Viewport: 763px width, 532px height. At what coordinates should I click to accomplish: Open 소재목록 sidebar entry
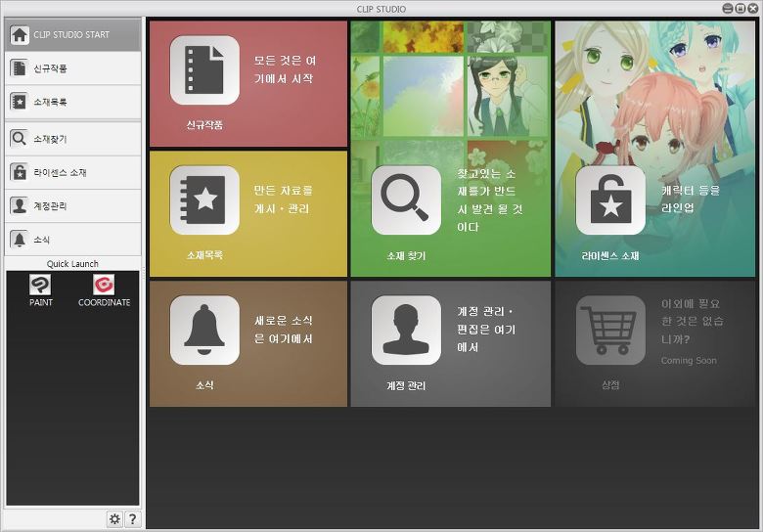click(72, 102)
